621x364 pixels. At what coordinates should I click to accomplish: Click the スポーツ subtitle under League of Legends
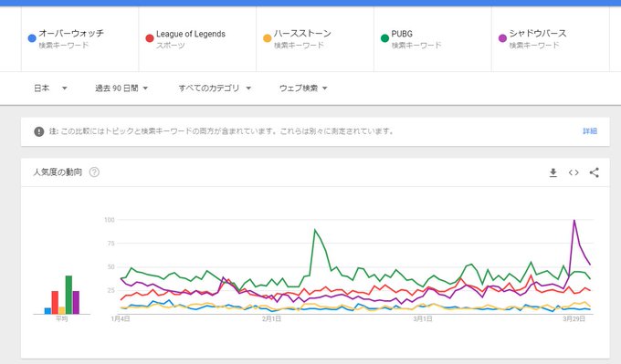[170, 46]
